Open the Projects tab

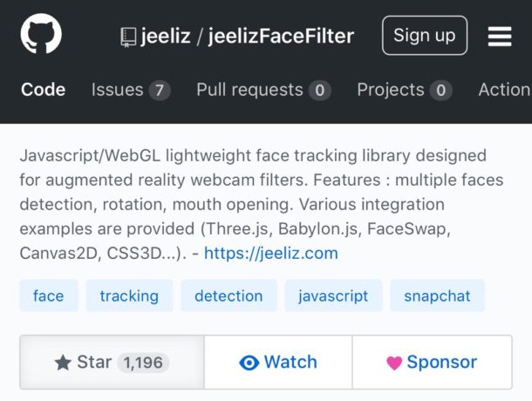tap(405, 91)
